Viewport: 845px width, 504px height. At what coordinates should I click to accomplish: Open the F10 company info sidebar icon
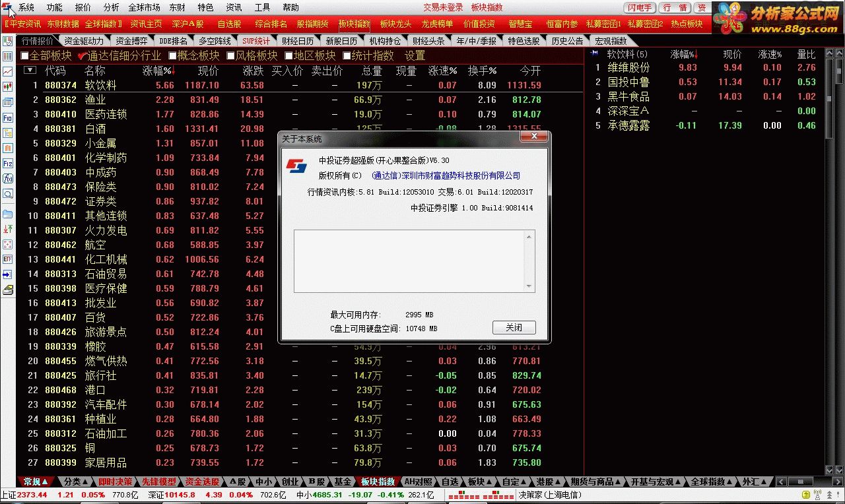(8, 117)
